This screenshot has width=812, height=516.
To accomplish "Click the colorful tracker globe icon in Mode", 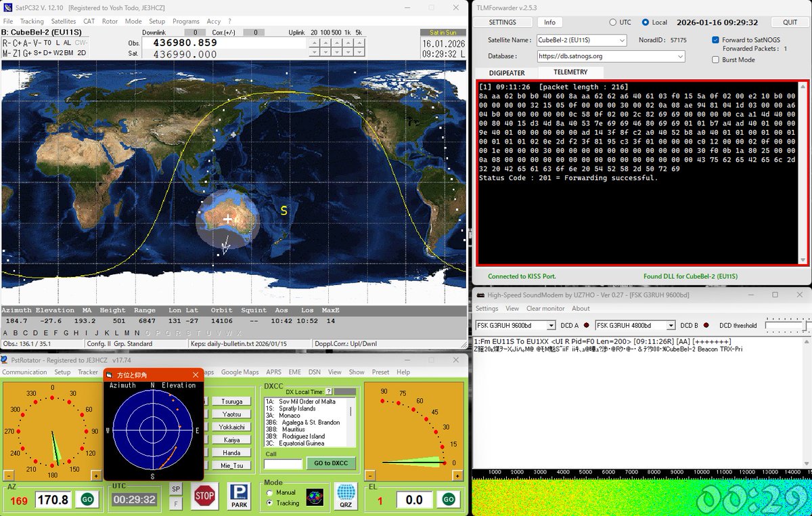I will pos(315,498).
